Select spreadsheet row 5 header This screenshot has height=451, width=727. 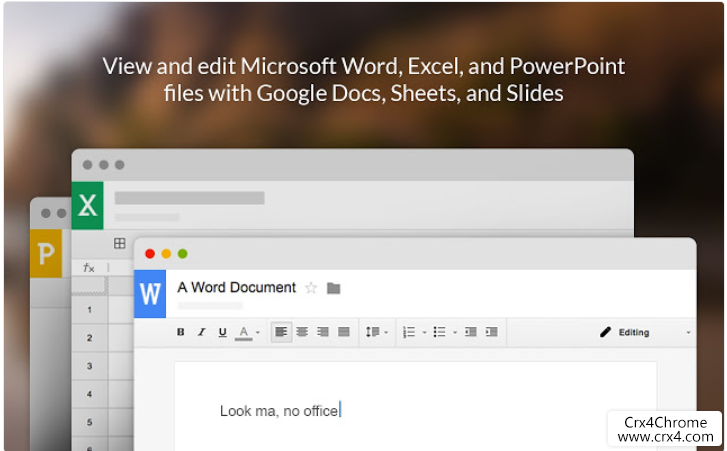pyautogui.click(x=89, y=422)
